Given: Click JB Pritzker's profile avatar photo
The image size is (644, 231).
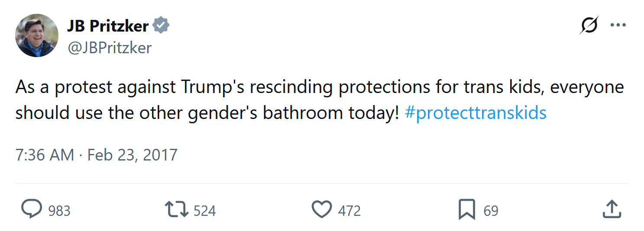Looking at the screenshot, I should coord(37,35).
